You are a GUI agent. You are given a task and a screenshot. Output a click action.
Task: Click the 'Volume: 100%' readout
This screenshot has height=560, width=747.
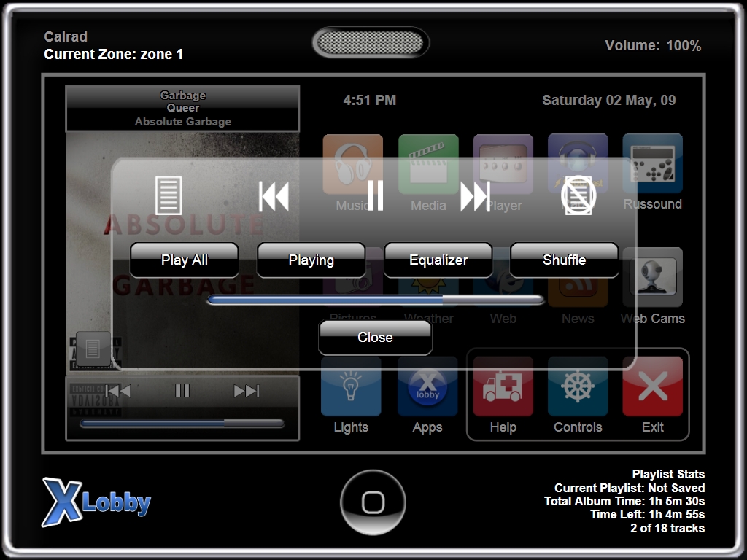point(653,46)
